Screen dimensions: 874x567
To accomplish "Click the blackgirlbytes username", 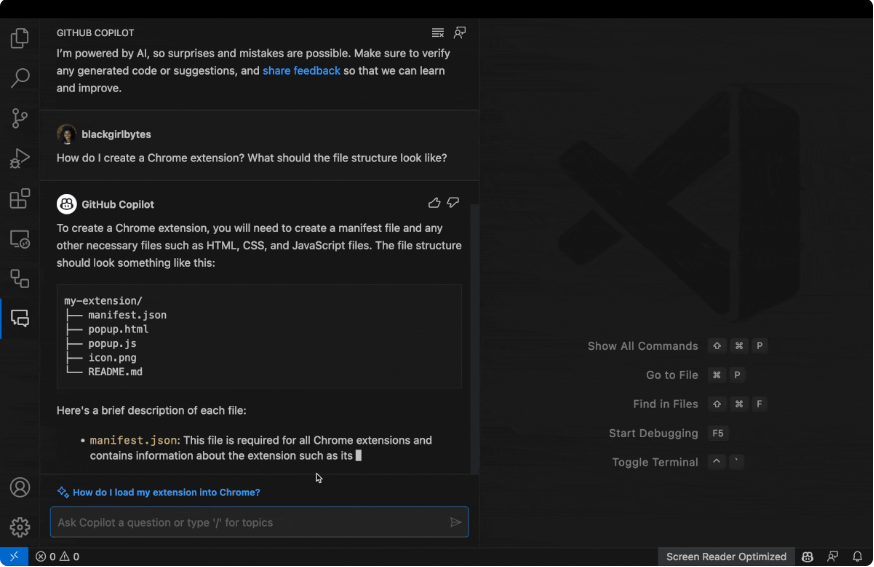I will click(116, 134).
